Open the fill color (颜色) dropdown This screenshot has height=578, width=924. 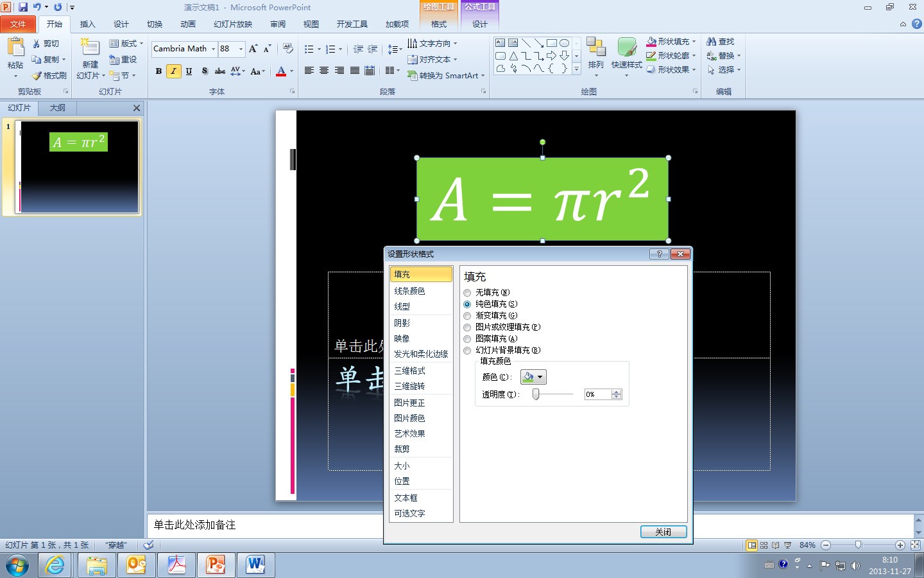point(533,377)
